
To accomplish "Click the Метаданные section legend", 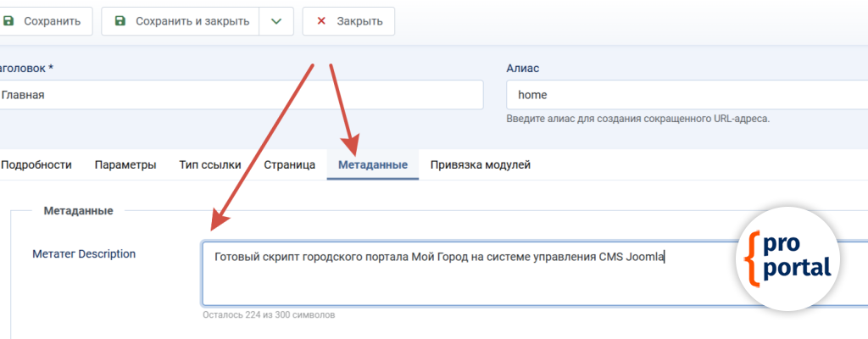I will coord(78,211).
